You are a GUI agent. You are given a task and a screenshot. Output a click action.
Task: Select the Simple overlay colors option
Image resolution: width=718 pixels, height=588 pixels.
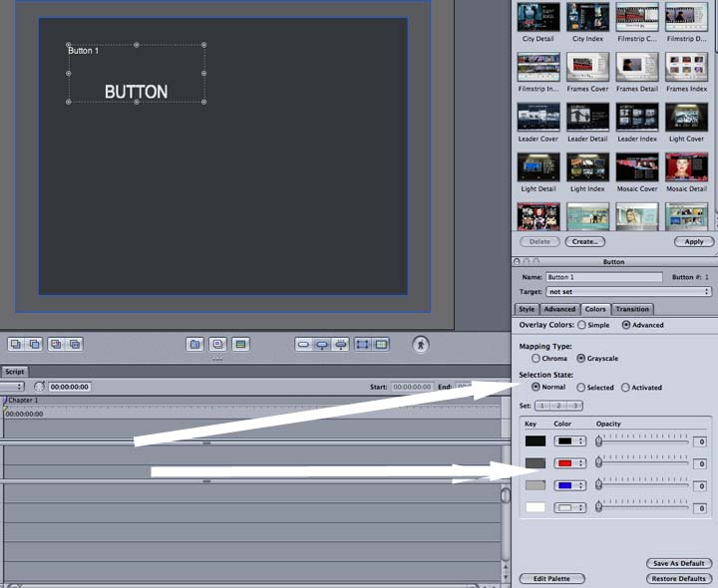pos(582,325)
